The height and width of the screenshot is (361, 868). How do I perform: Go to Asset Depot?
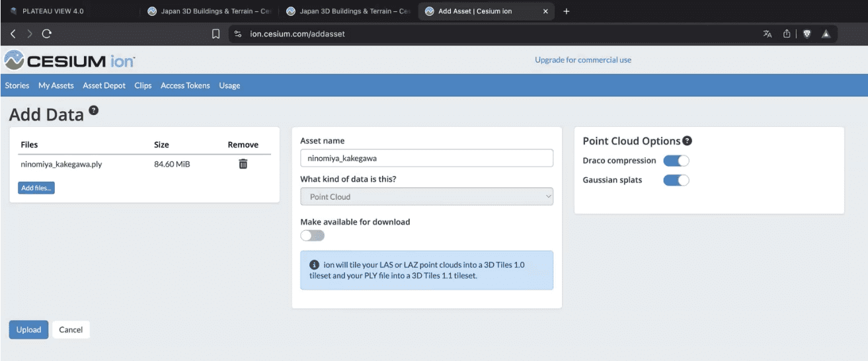(x=104, y=85)
